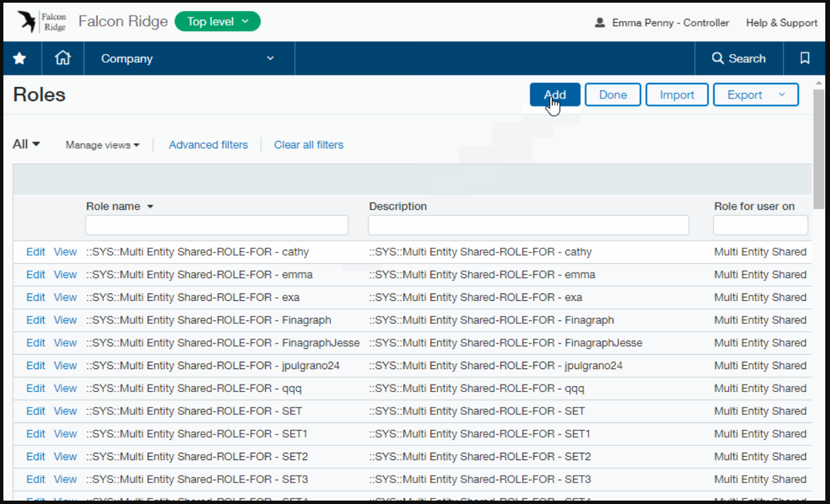Go to the Home icon

point(62,59)
